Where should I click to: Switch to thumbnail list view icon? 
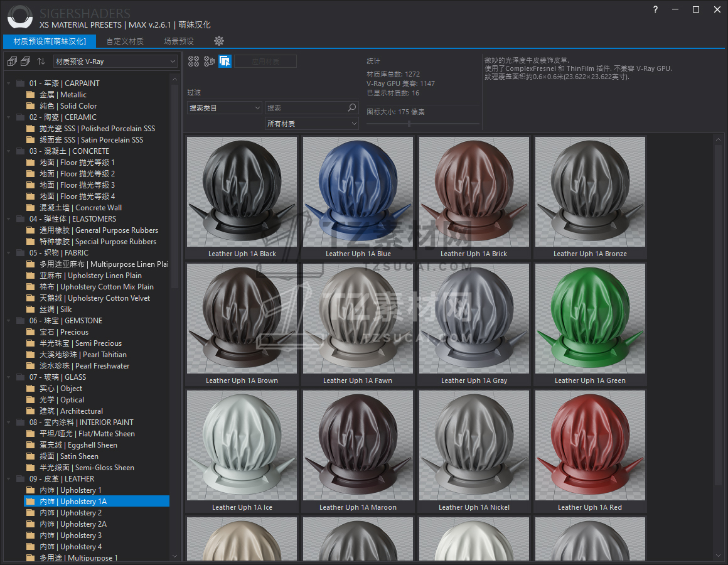click(x=210, y=62)
